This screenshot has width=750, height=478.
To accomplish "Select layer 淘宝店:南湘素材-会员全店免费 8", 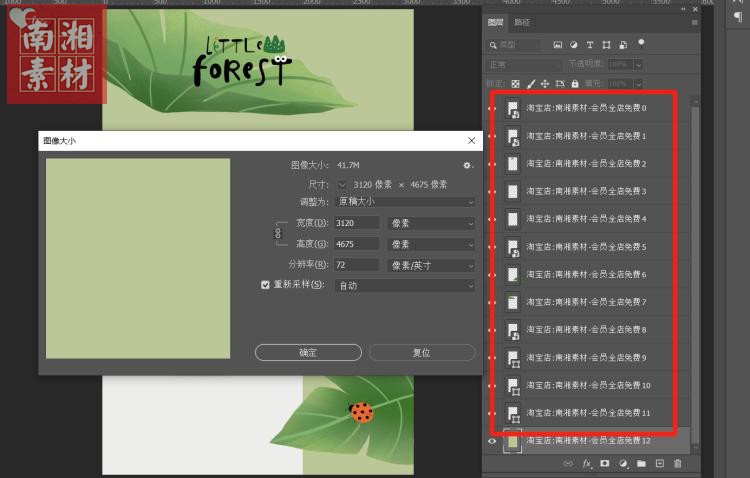I will click(586, 330).
